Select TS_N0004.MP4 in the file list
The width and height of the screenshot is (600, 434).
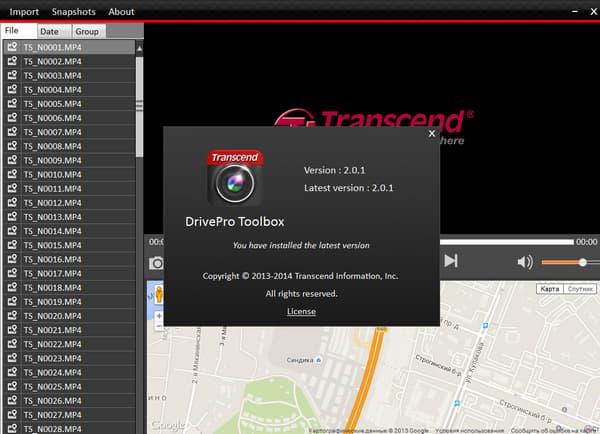click(x=69, y=90)
